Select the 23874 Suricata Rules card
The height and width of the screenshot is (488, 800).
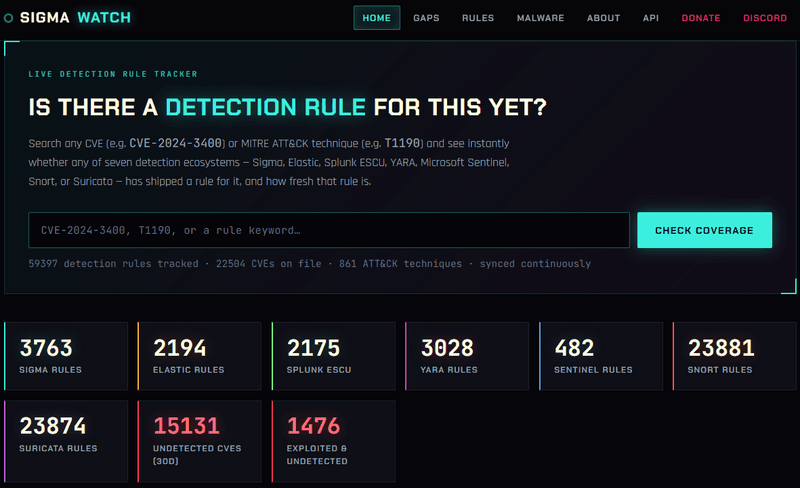click(x=66, y=441)
